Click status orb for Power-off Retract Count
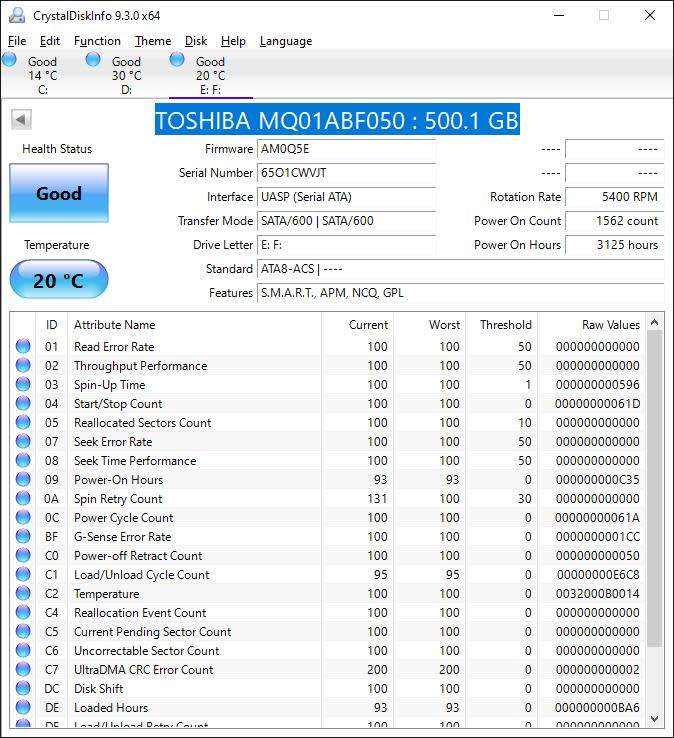 [23, 555]
